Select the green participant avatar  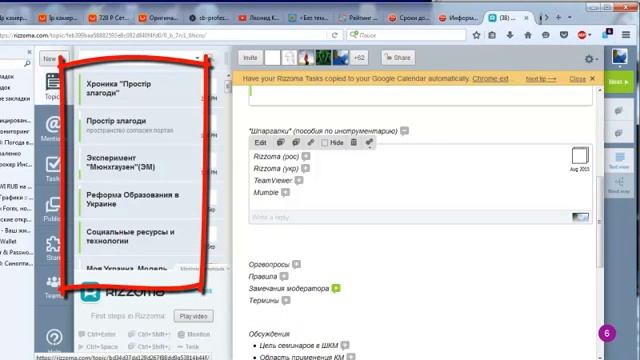324,58
